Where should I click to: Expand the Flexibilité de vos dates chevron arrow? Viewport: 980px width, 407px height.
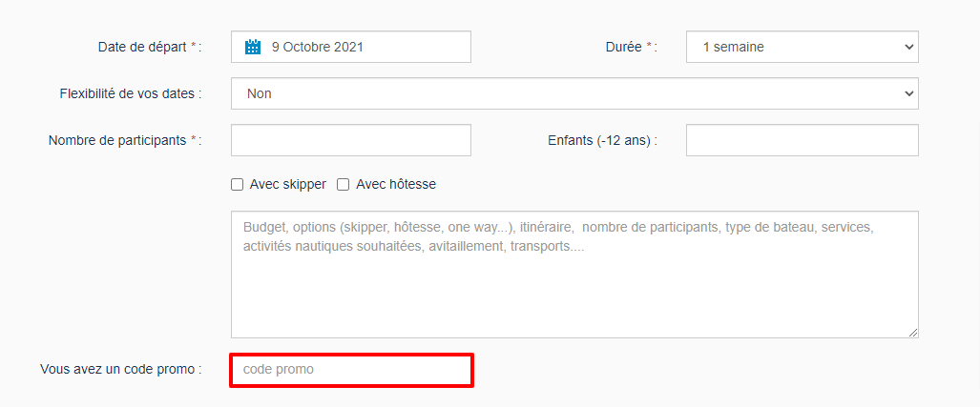(x=908, y=93)
